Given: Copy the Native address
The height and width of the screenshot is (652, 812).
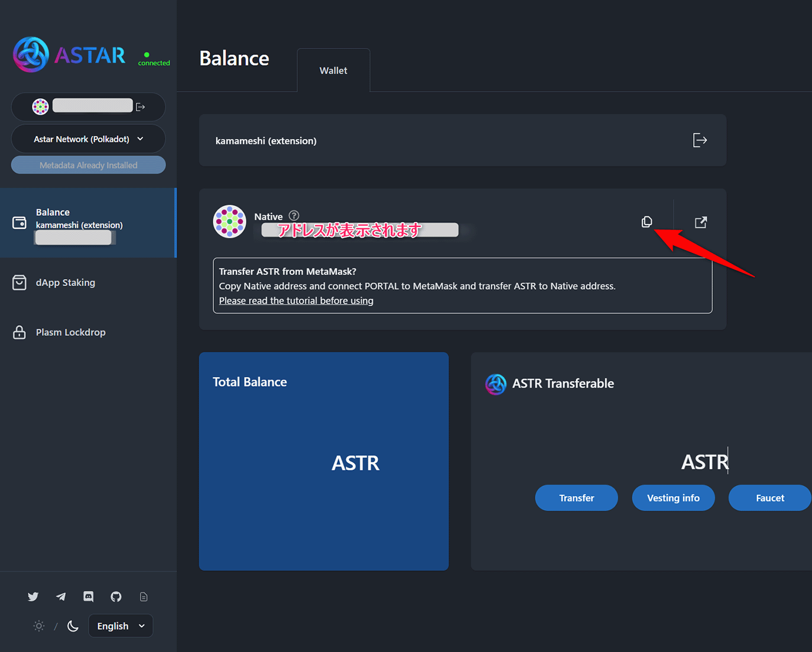Looking at the screenshot, I should pyautogui.click(x=647, y=222).
